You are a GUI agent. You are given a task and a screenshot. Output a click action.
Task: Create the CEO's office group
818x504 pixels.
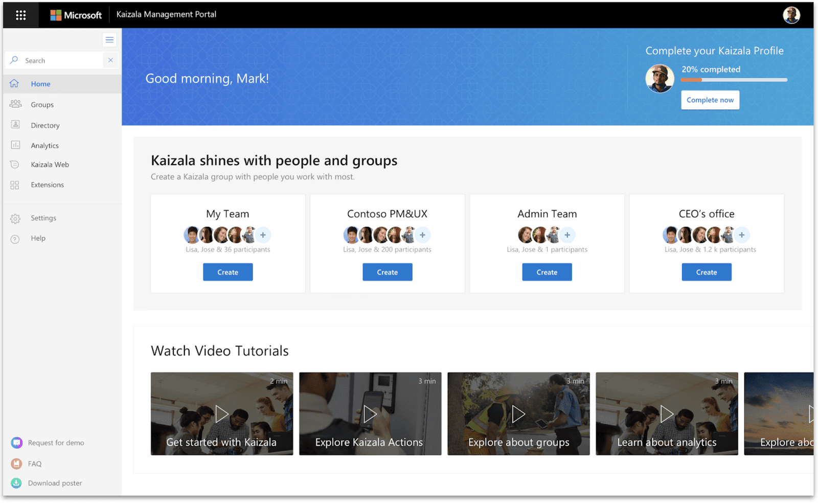point(706,272)
